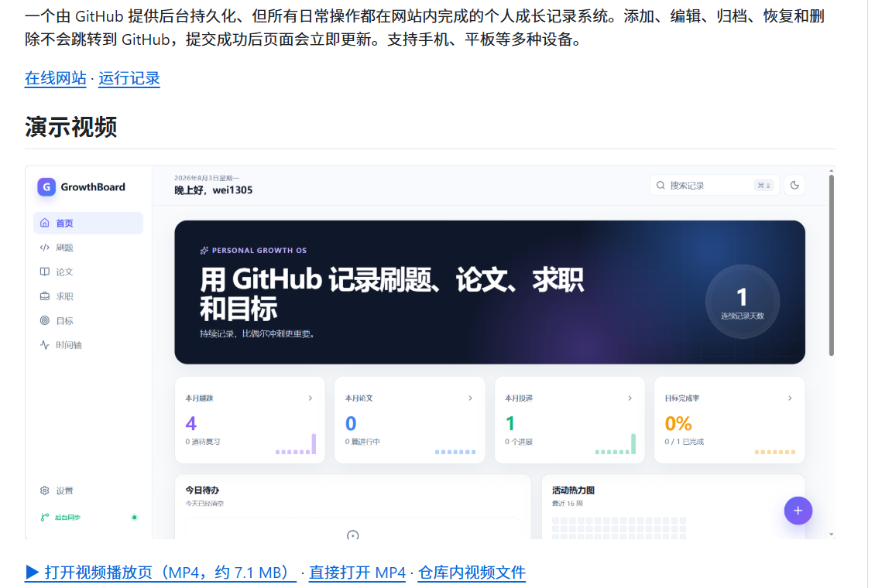Toggle dark mode with the moon icon
Viewport: 875px width, 588px height.
pyautogui.click(x=794, y=185)
